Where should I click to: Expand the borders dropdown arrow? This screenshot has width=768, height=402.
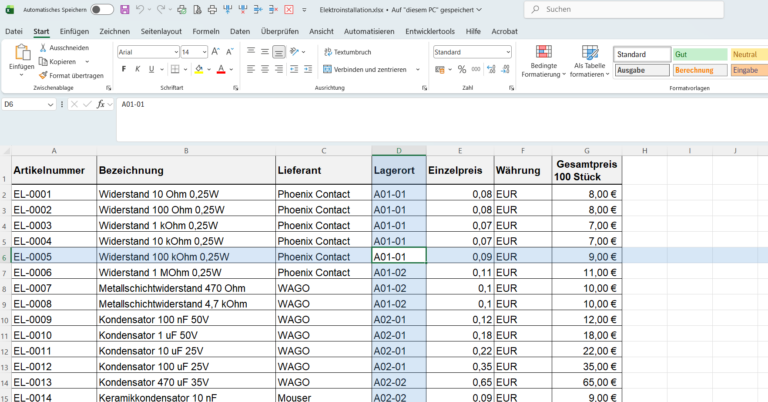point(185,70)
